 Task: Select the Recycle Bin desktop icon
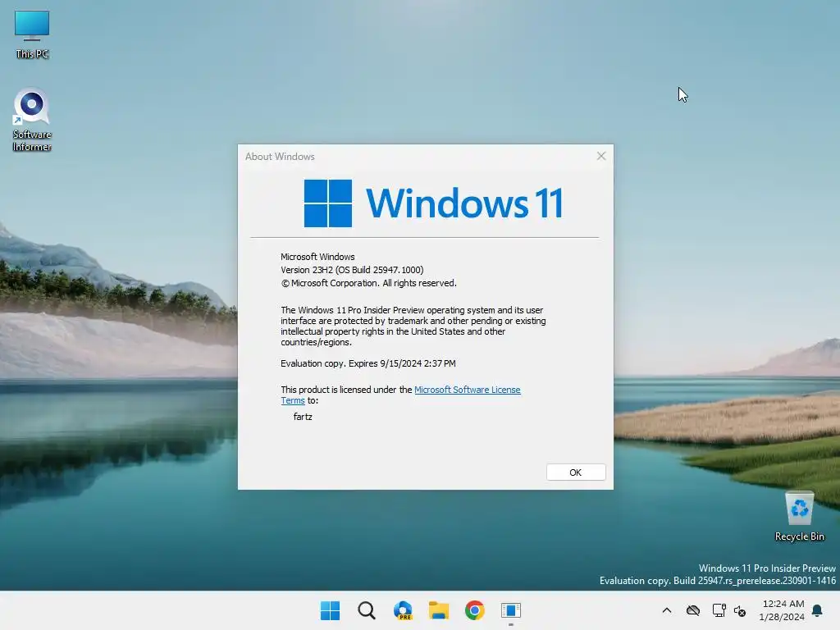click(x=799, y=517)
